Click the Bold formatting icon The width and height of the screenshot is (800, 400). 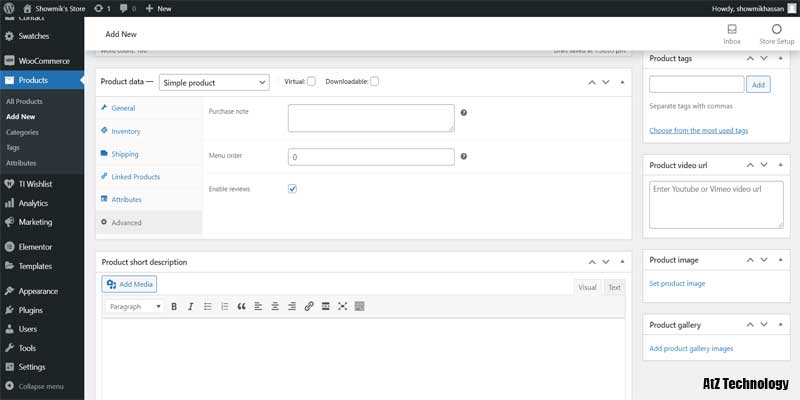174,306
